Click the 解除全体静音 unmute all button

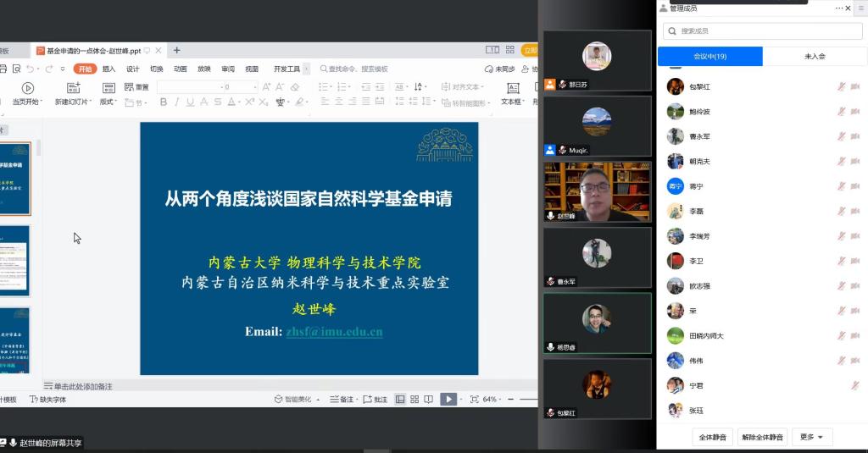[x=762, y=437]
